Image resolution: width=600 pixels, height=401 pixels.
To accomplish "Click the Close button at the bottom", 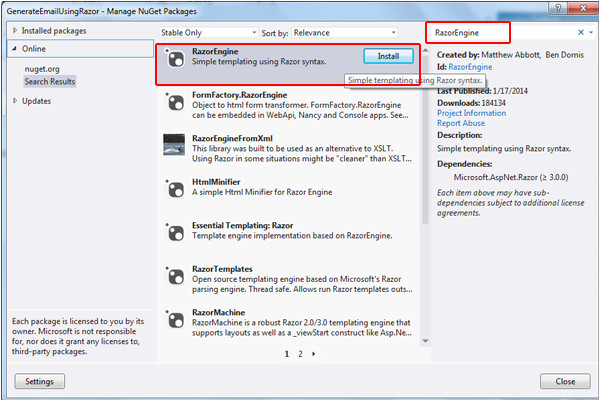I will click(x=565, y=381).
